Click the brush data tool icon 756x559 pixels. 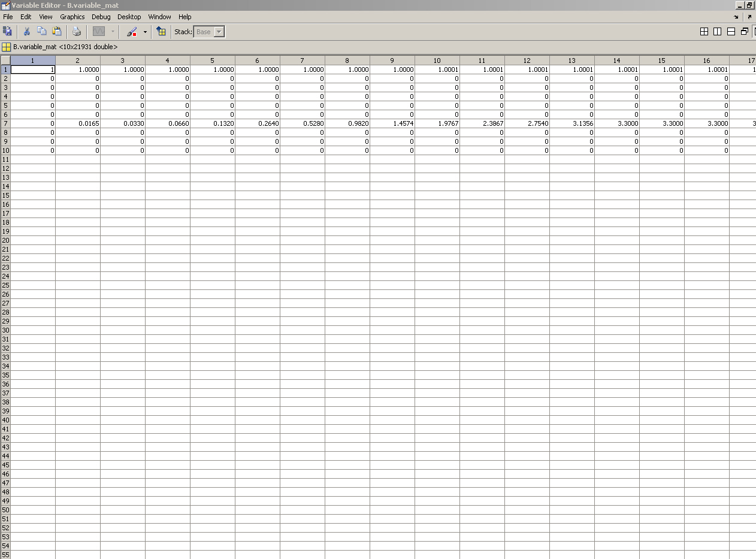[132, 32]
